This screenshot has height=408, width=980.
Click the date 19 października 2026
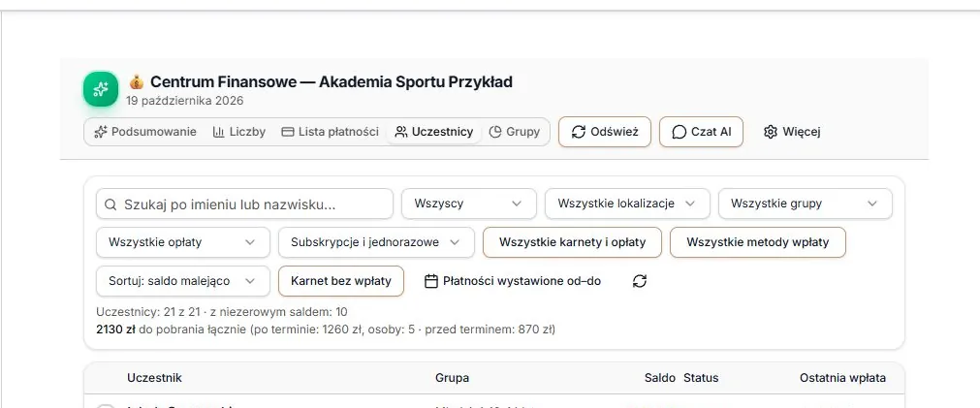point(184,101)
